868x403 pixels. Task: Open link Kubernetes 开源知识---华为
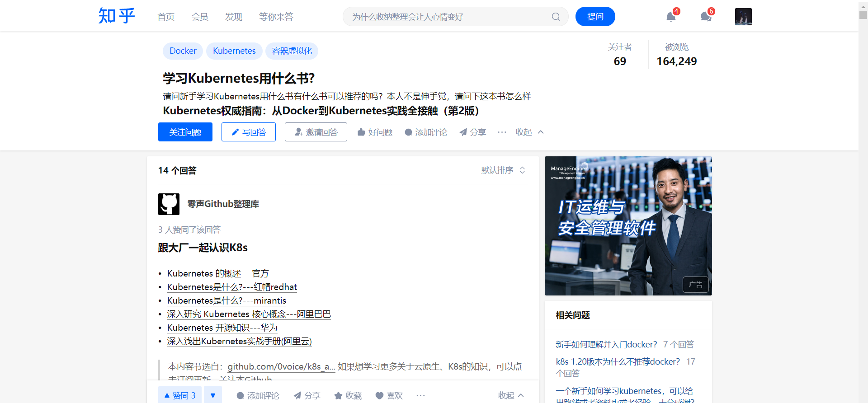coord(222,328)
